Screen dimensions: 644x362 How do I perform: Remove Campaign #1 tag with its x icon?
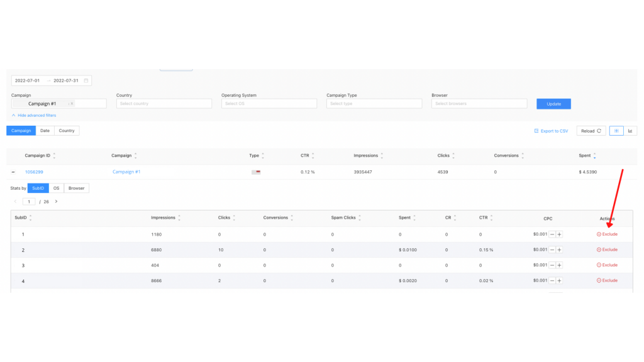pos(71,104)
